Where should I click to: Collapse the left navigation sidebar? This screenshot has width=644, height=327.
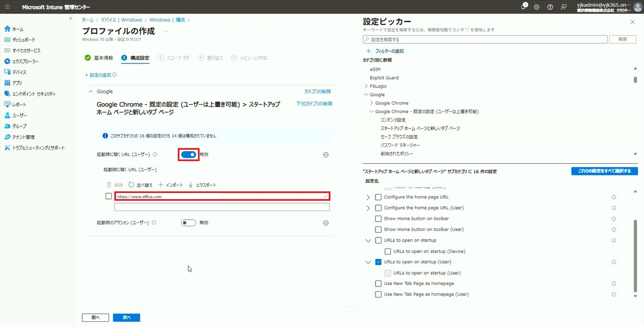pyautogui.click(x=70, y=19)
